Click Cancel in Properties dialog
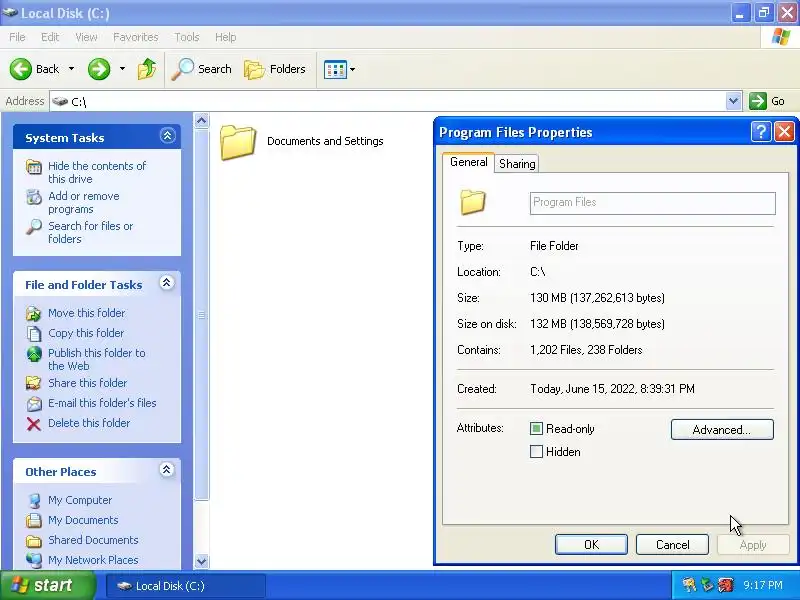Screen dimensions: 800x600 (672, 545)
